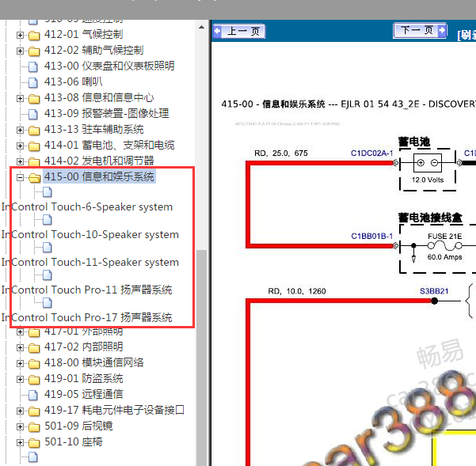
Task: Click the 414-02 发电机和调节器 folder icon
Action: (34, 162)
